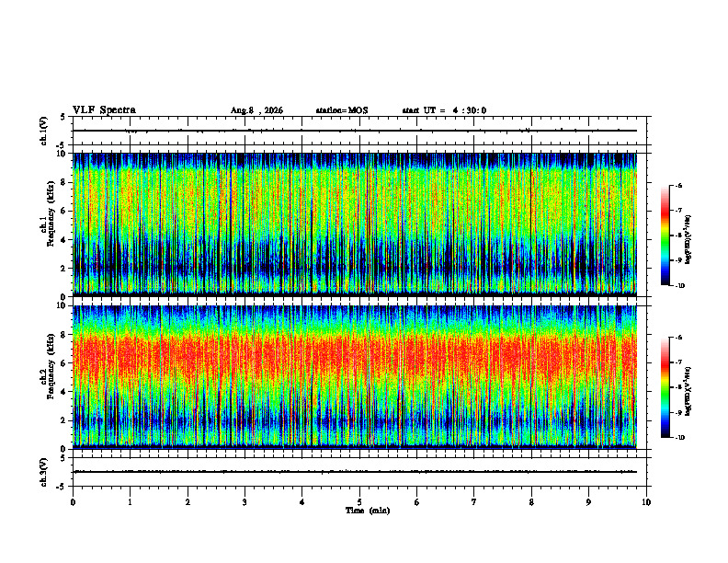728x563 pixels.
Task: Click the ch.2 colorbar log(PSD) unit label
Action: tap(688, 392)
